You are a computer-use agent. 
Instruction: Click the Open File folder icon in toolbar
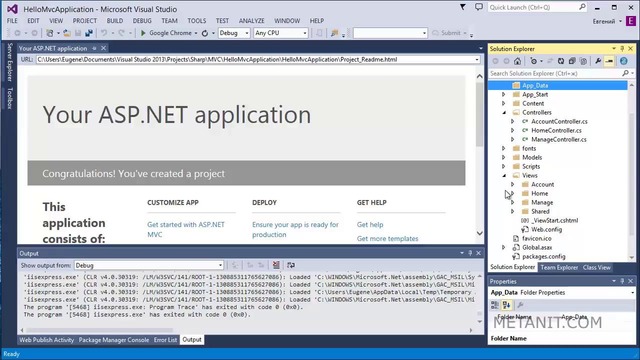coord(67,33)
